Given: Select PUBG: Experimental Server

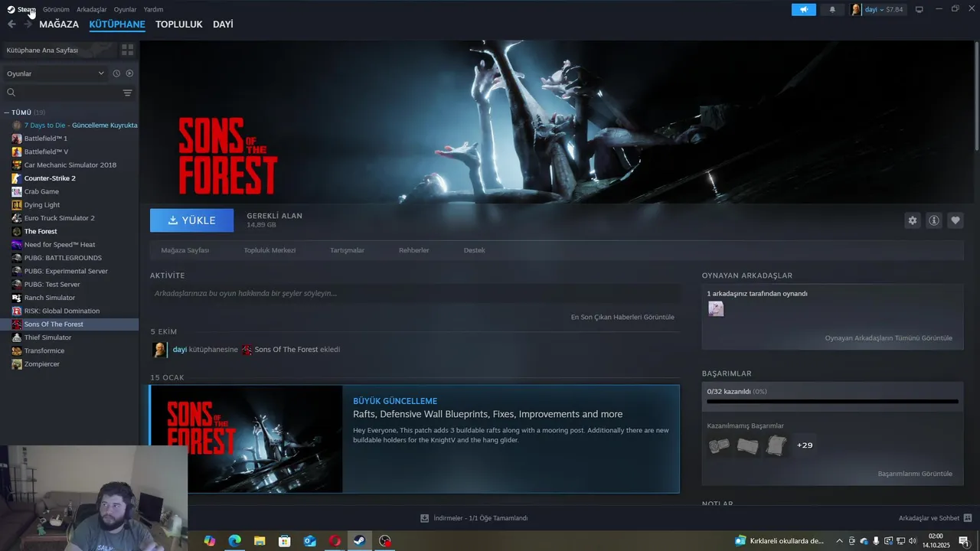Looking at the screenshot, I should pyautogui.click(x=66, y=271).
